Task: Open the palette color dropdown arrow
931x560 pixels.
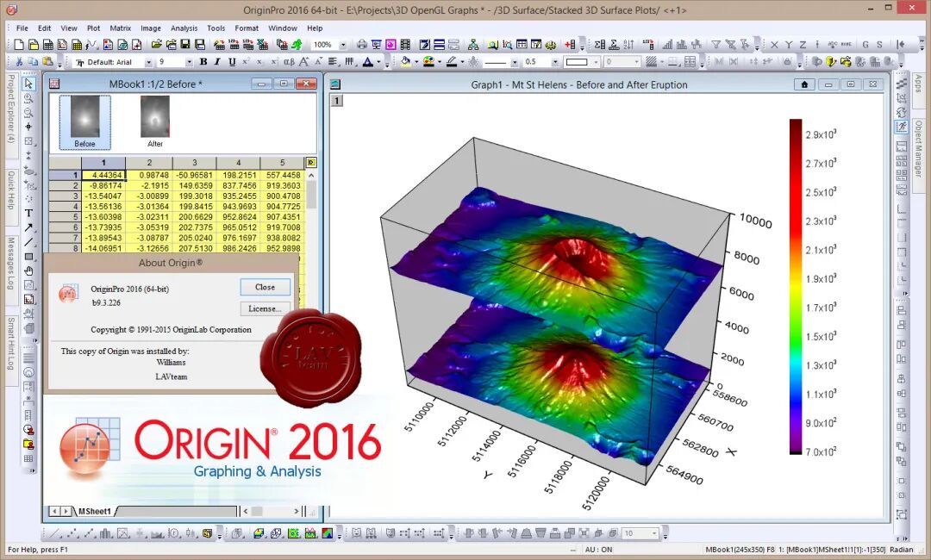Action: coord(440,62)
